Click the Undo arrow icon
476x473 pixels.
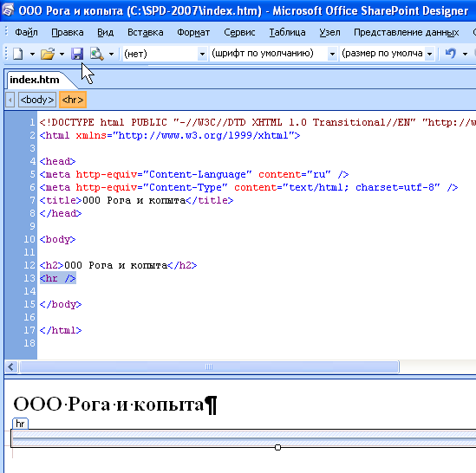[451, 54]
